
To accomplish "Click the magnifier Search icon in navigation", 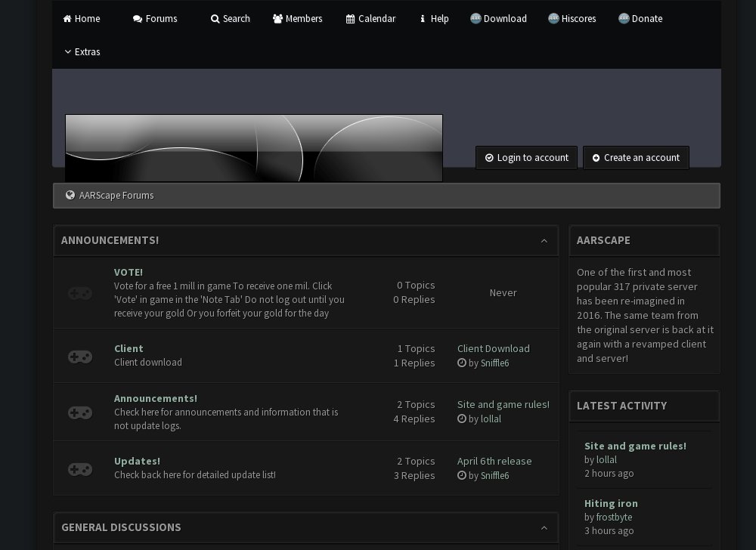I will coord(215,19).
